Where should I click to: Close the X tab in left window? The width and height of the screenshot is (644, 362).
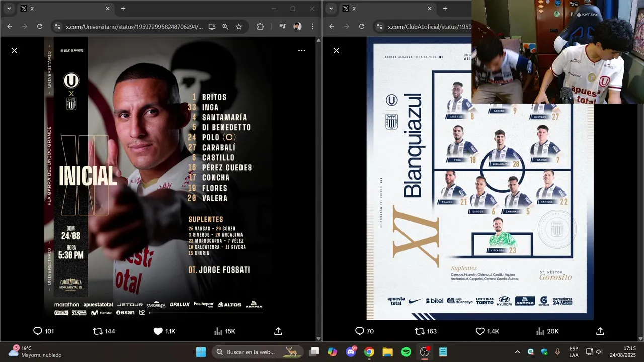[x=107, y=8]
